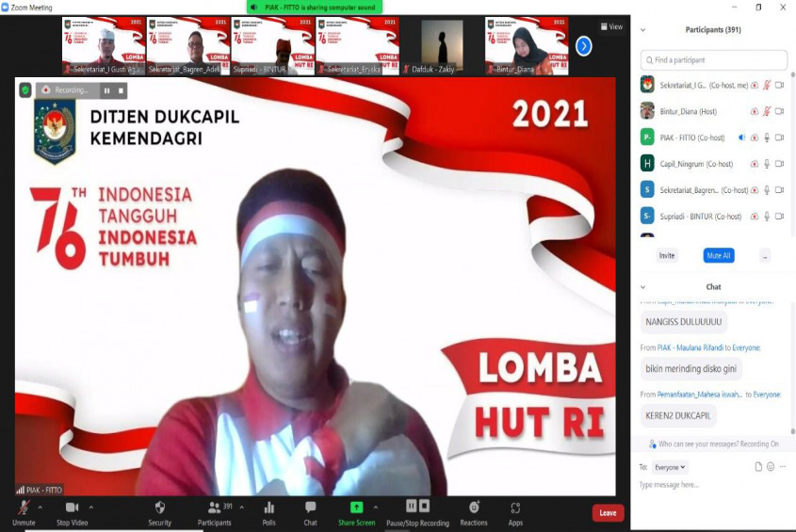Click Pause/Stop Recording in toolbar
This screenshot has height=532, width=796.
point(418,513)
